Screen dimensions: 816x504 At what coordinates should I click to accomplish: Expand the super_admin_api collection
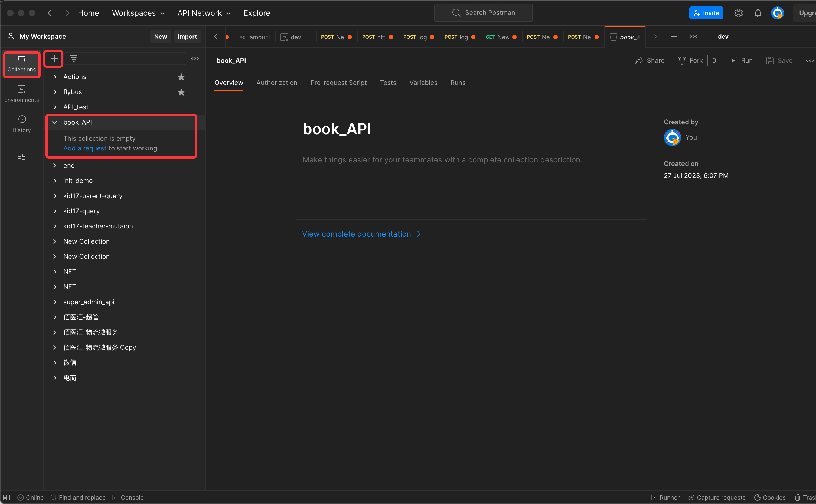[55, 302]
